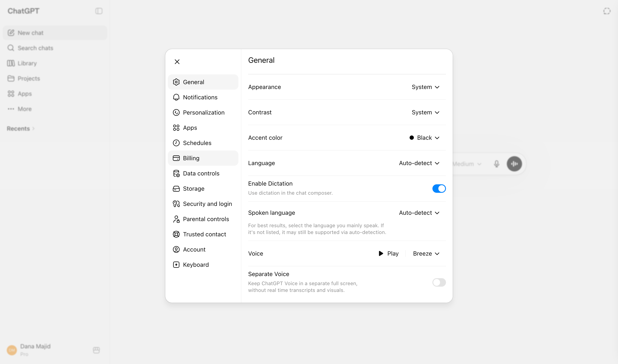Click the 'Use dictation in the chat composer.' text

pyautogui.click(x=290, y=193)
